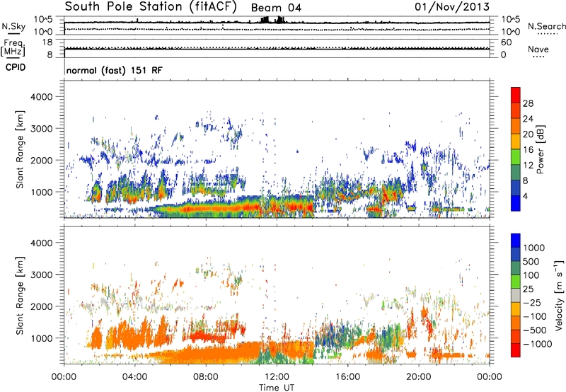Screen dimensions: 566x392
Task: Click the gray −25 to 25 velocity colorbar segment
Action: click(516, 295)
